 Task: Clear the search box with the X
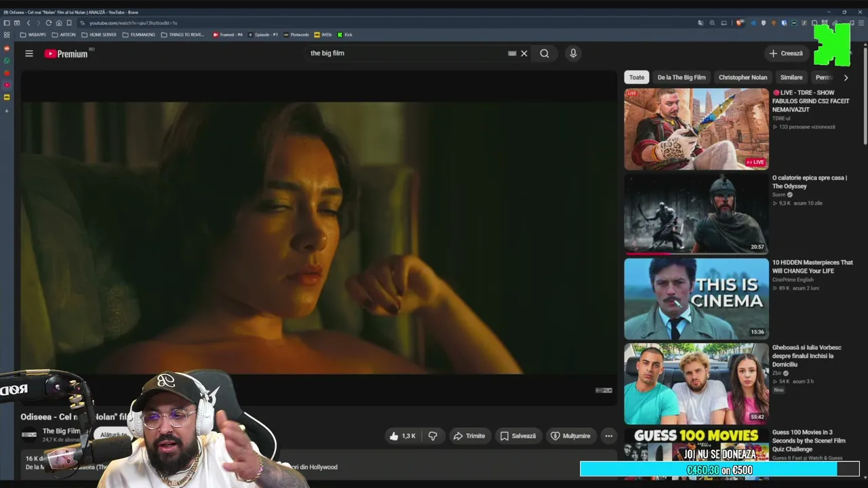524,54
